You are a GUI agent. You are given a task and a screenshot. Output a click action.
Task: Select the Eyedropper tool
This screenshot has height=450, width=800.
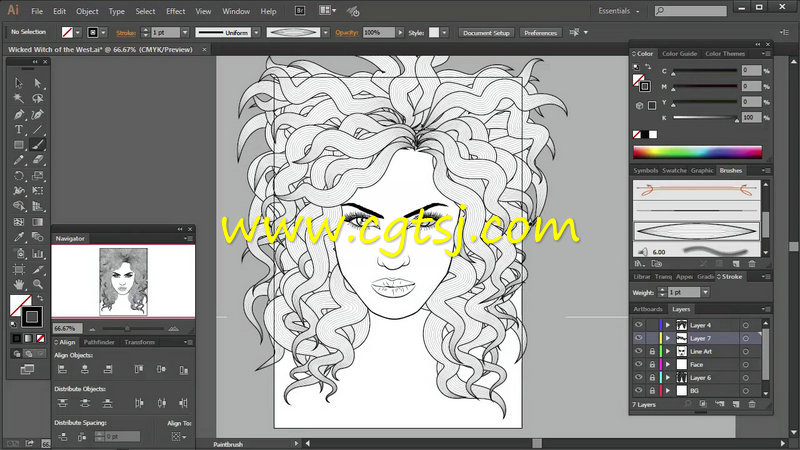(x=19, y=237)
